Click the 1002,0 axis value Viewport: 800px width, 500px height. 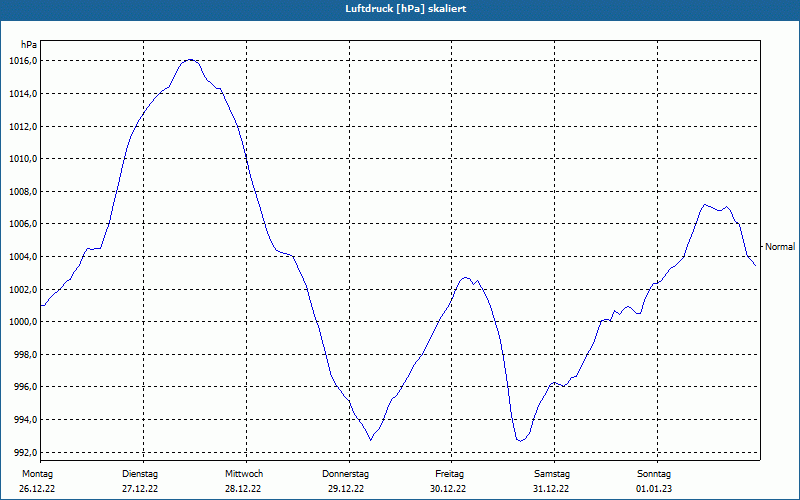[x=23, y=290]
